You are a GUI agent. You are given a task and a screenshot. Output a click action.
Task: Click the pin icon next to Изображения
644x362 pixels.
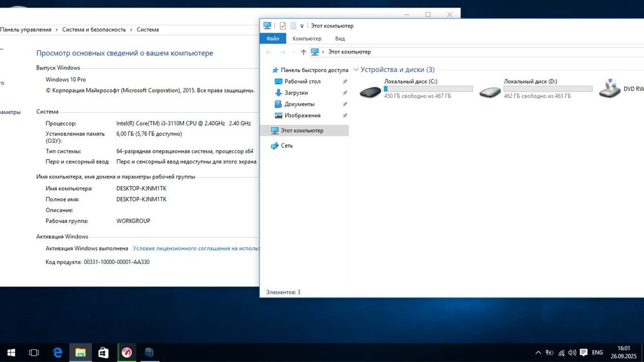pos(345,115)
